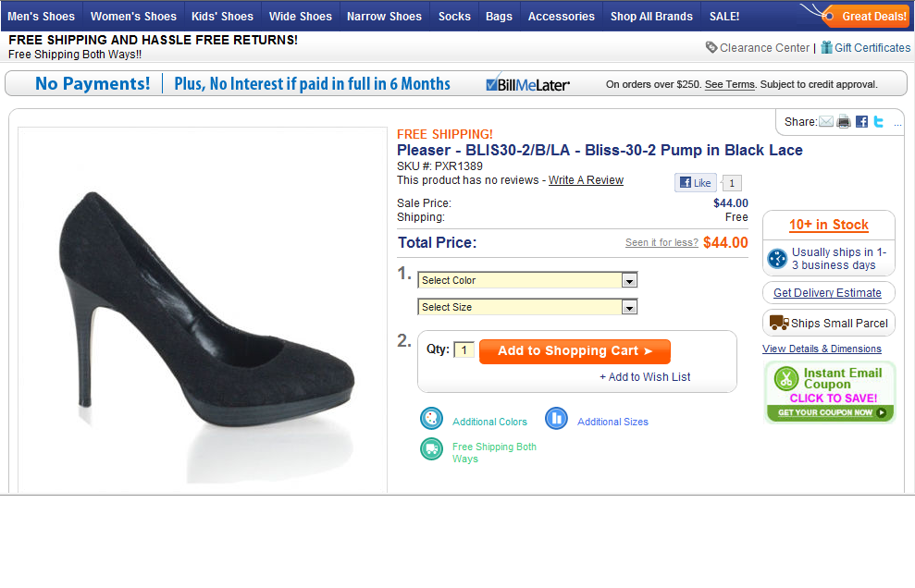
Task: Click the Additional Colors palette icon
Action: click(x=432, y=418)
